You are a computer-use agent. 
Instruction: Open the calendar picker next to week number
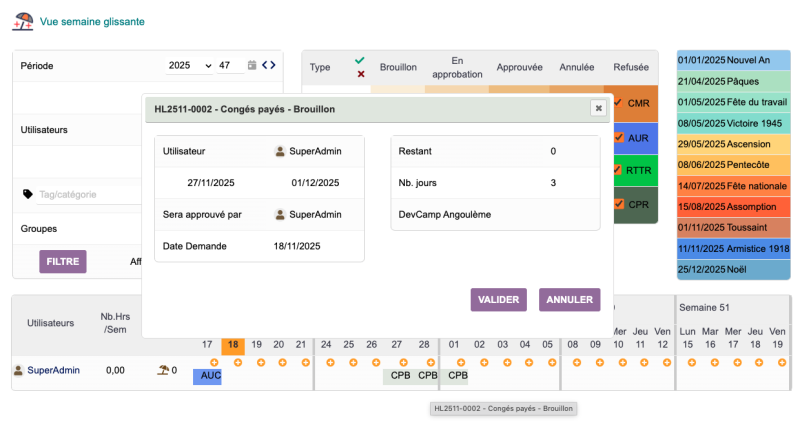click(252, 66)
